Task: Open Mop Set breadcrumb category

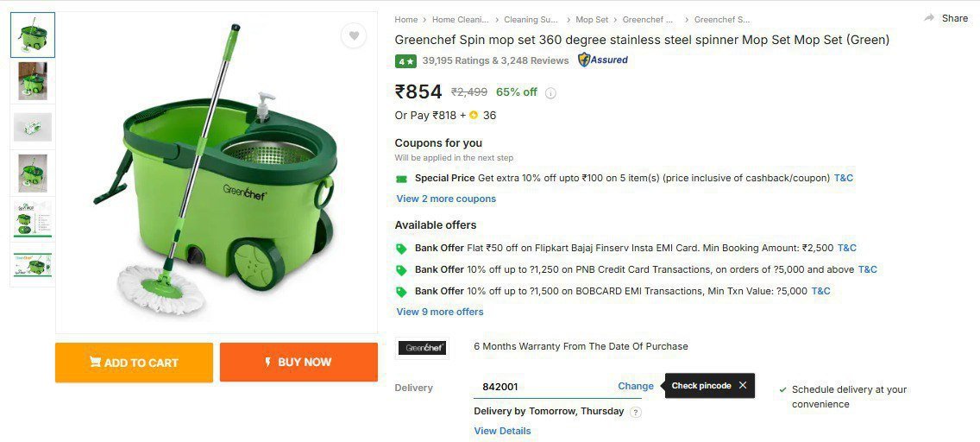Action: 592,19
